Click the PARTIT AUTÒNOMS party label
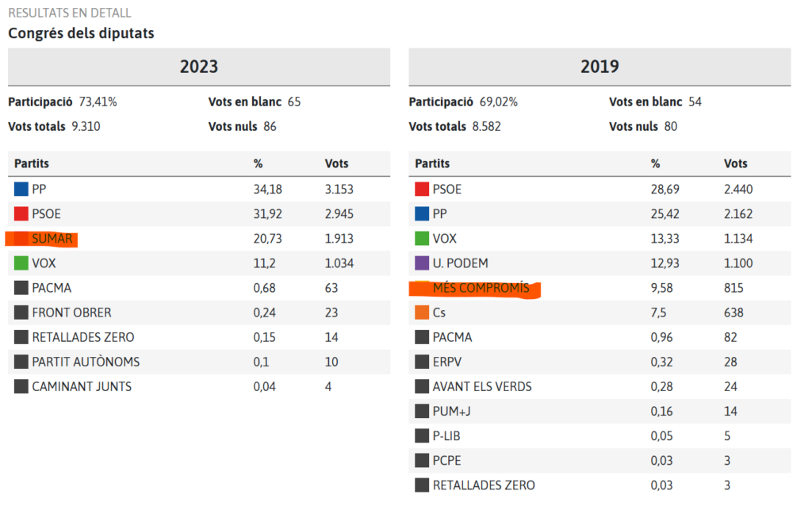Image resolution: width=812 pixels, height=510 pixels. pos(86,362)
